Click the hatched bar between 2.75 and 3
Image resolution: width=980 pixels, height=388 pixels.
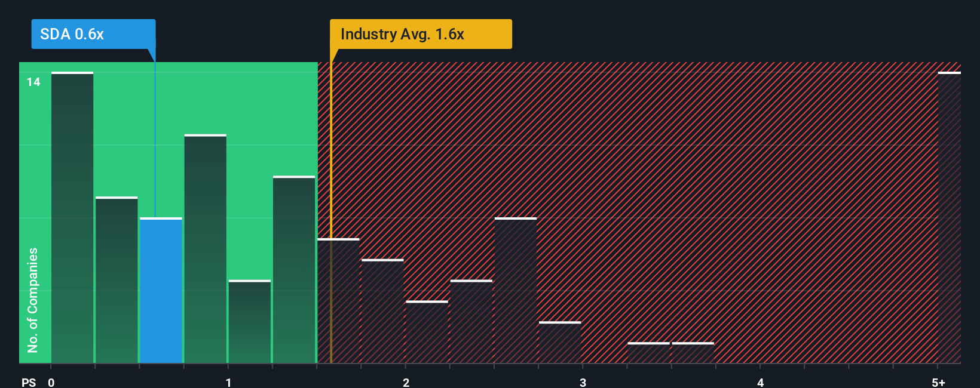coord(560,343)
